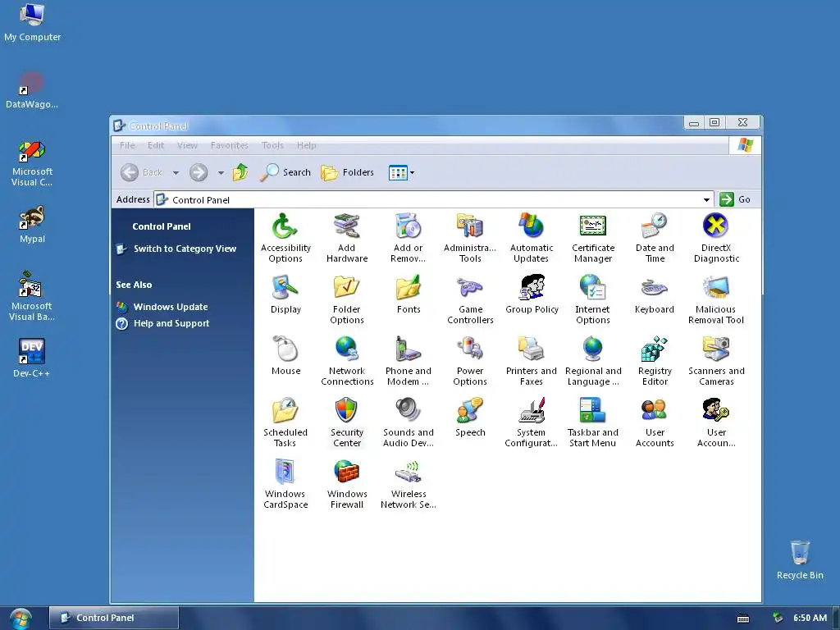The width and height of the screenshot is (840, 630).
Task: Select My Computer desktop icon
Action: pyautogui.click(x=32, y=22)
